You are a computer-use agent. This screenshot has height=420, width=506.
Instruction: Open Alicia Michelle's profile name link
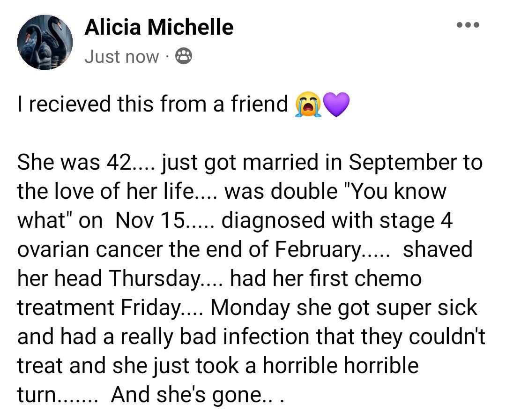[159, 28]
